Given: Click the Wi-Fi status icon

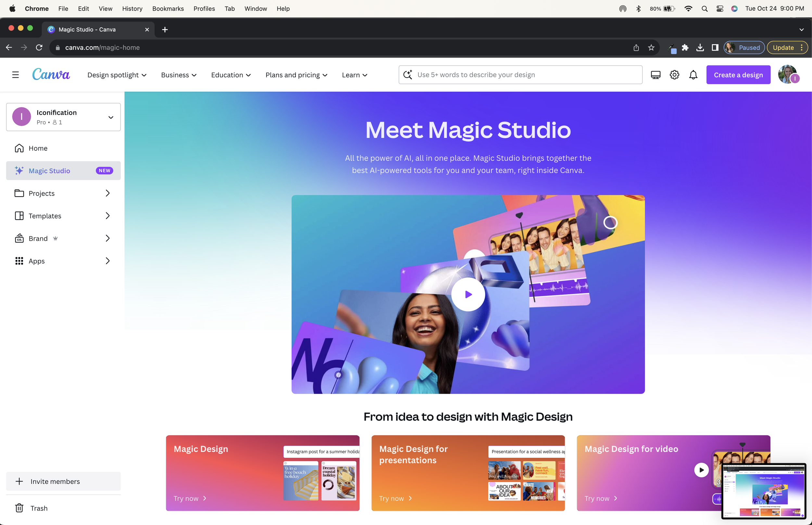Looking at the screenshot, I should pyautogui.click(x=688, y=8).
